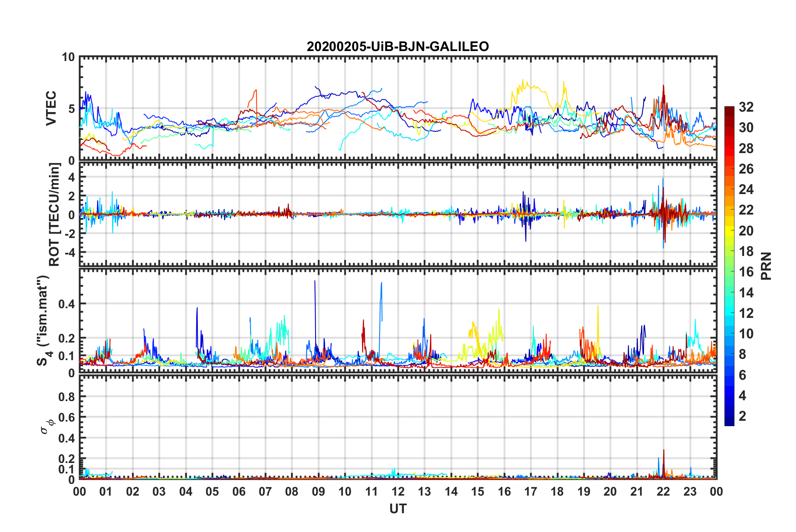Viewport: 796px width, 532px height.
Task: Select colorbar tick label 28
Action: [x=746, y=148]
